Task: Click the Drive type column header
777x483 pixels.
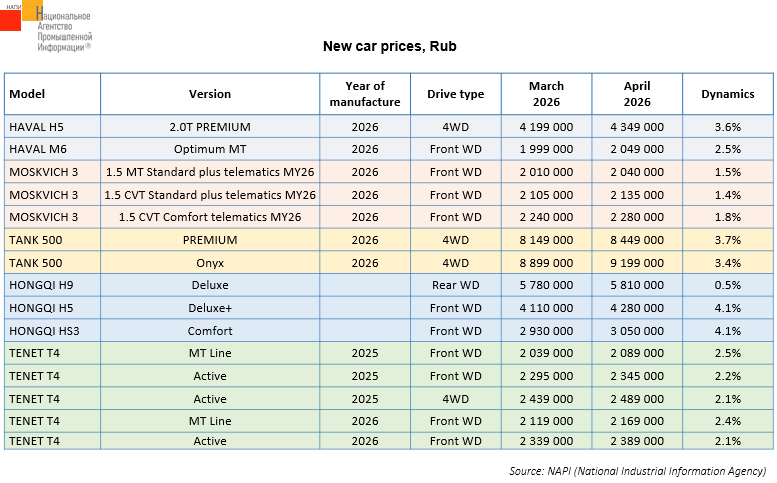Action: (455, 94)
